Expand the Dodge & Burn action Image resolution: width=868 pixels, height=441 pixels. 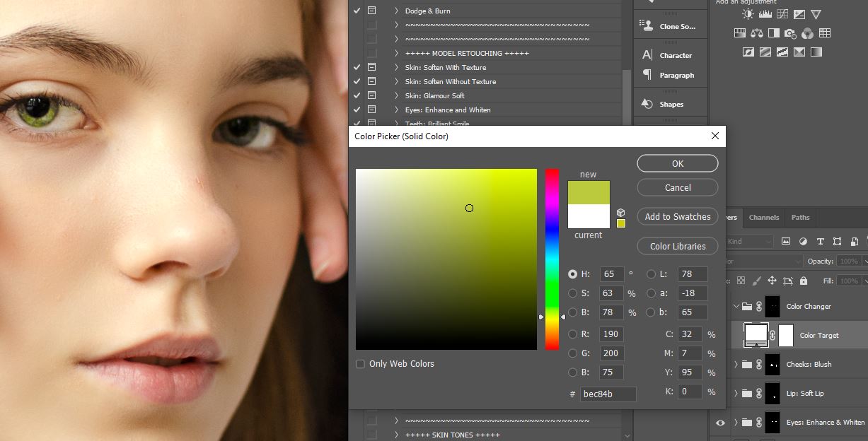[x=396, y=11]
